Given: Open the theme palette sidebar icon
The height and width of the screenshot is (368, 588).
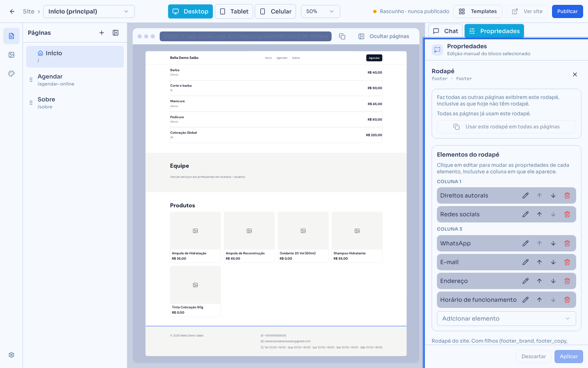Looking at the screenshot, I should click(11, 74).
